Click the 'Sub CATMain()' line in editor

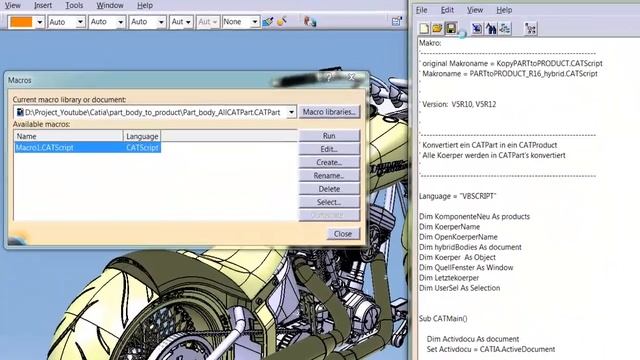pyautogui.click(x=443, y=318)
